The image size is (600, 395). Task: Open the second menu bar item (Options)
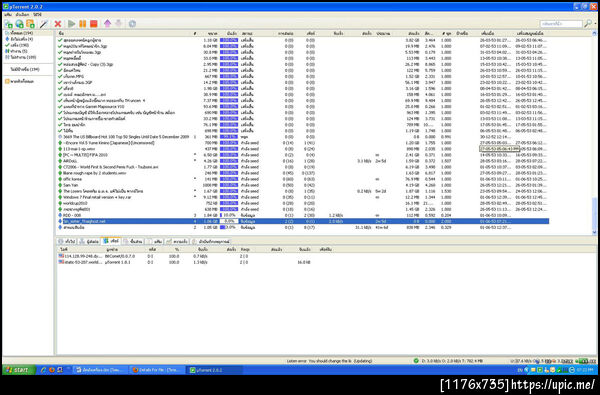point(22,15)
